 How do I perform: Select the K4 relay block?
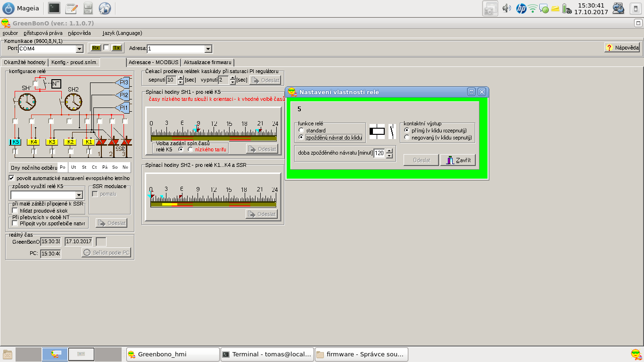click(x=33, y=142)
